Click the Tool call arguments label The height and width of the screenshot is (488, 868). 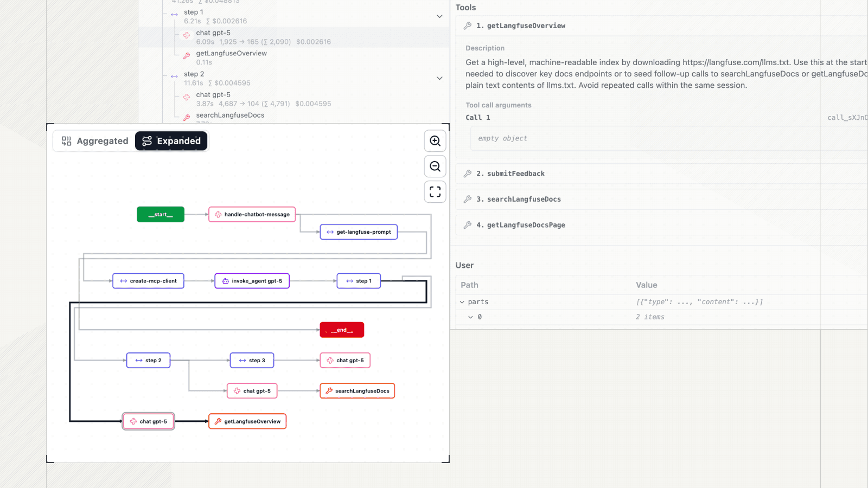pyautogui.click(x=499, y=105)
